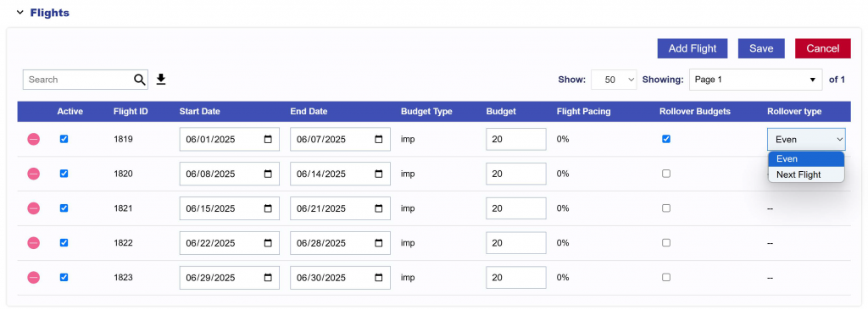
Task: Click the search magnifier icon
Action: tap(140, 80)
